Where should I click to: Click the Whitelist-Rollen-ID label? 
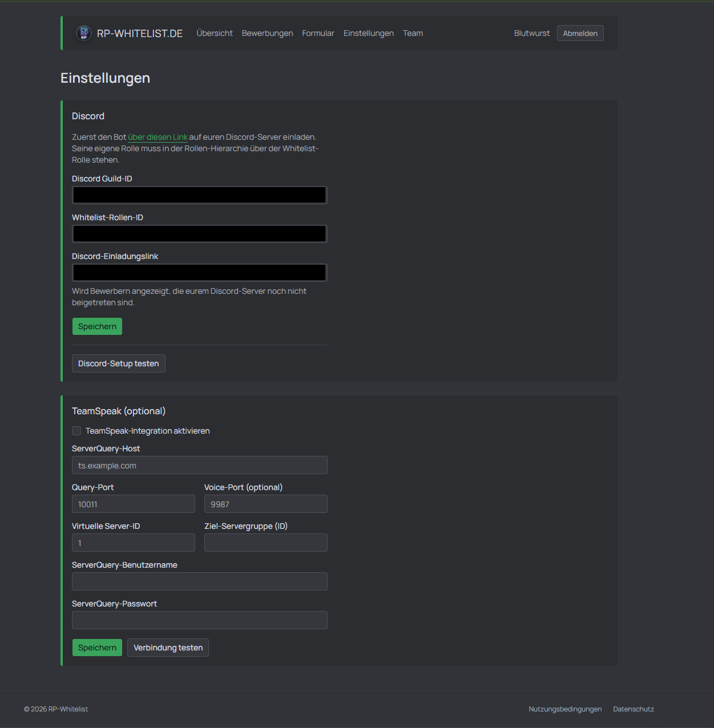click(108, 217)
